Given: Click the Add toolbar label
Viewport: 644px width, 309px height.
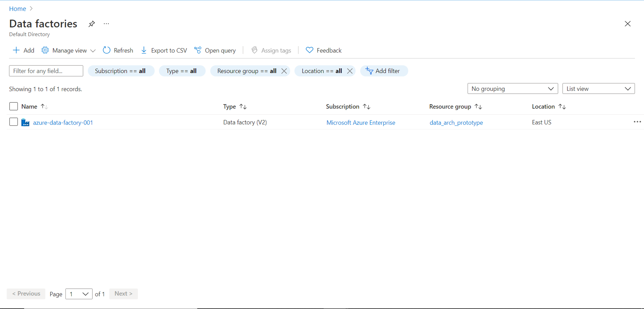Looking at the screenshot, I should [29, 50].
